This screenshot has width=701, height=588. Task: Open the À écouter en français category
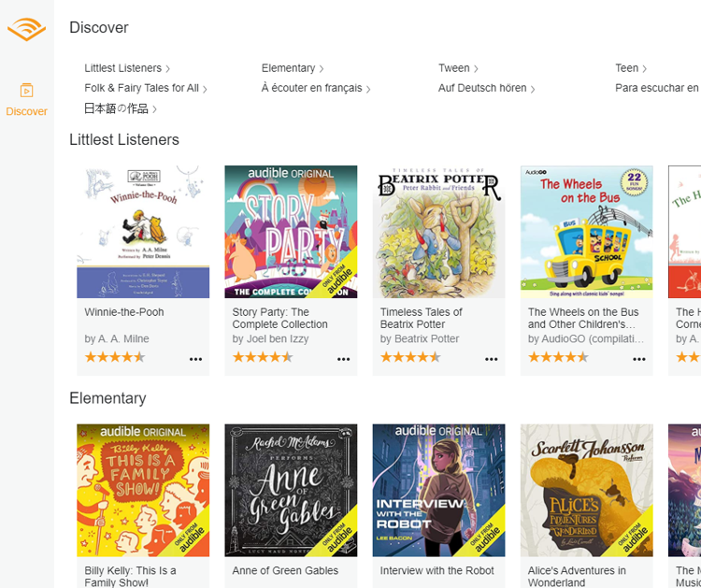point(316,88)
